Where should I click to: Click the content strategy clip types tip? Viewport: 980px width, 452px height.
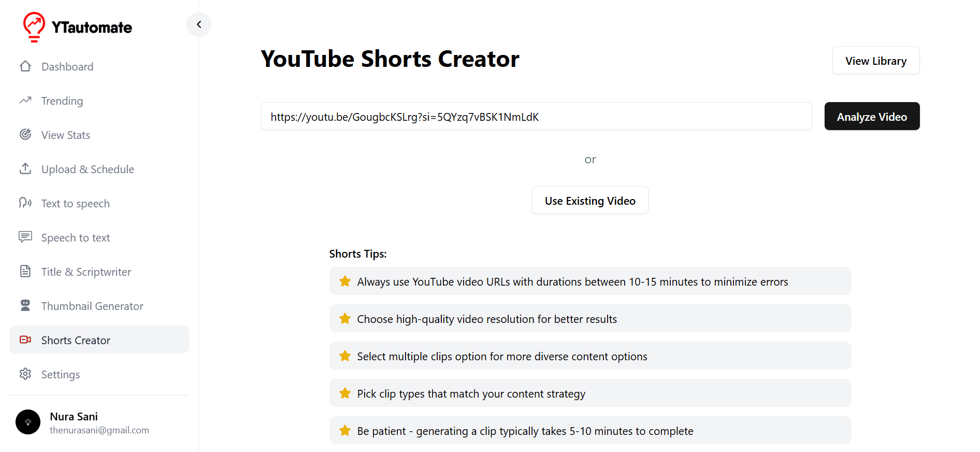590,393
